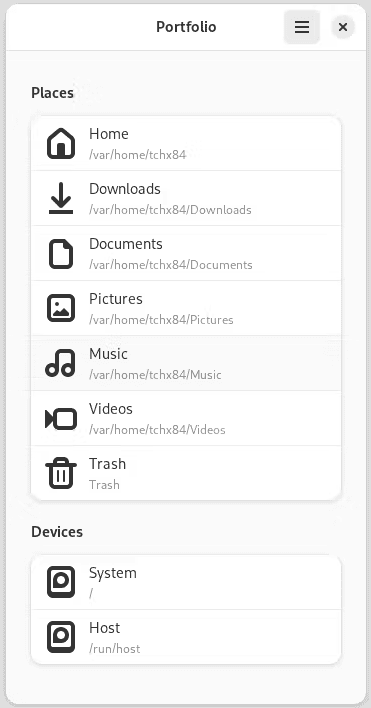
Task: Open the Pictures place label
Action: [116, 299]
